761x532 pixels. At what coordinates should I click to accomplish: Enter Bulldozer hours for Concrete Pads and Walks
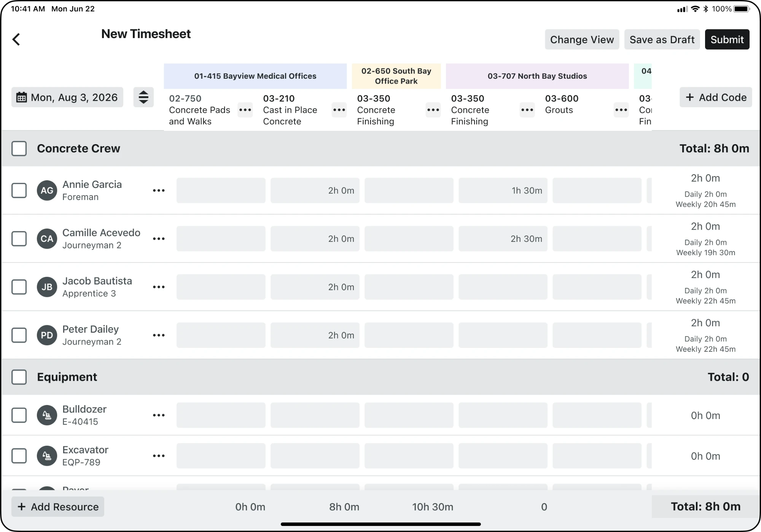[x=221, y=415]
